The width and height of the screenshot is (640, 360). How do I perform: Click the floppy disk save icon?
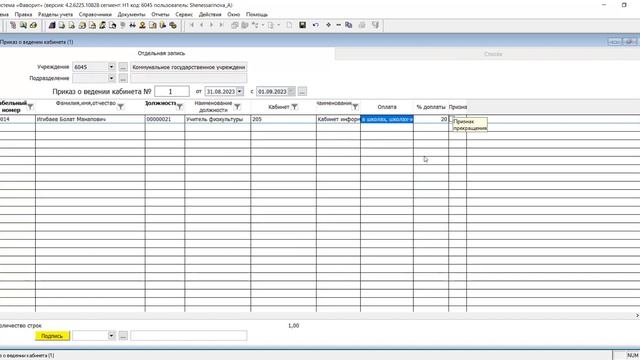point(302,25)
